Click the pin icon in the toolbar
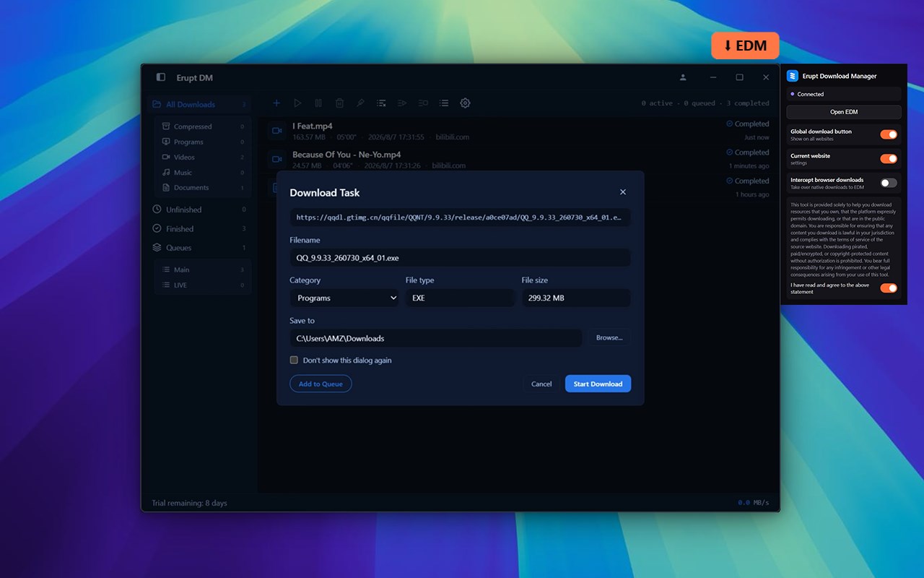Viewport: 924px width, 578px height. [360, 103]
